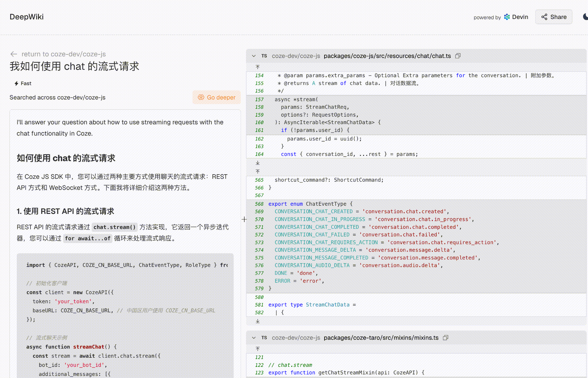Copy the mixins.ts file path
Image resolution: width=588 pixels, height=378 pixels.
pyautogui.click(x=446, y=338)
